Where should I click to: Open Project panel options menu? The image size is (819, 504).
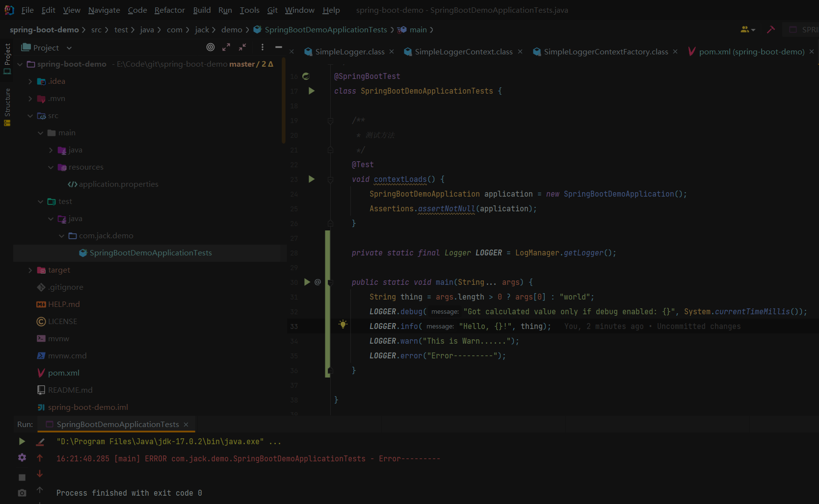[x=263, y=47]
